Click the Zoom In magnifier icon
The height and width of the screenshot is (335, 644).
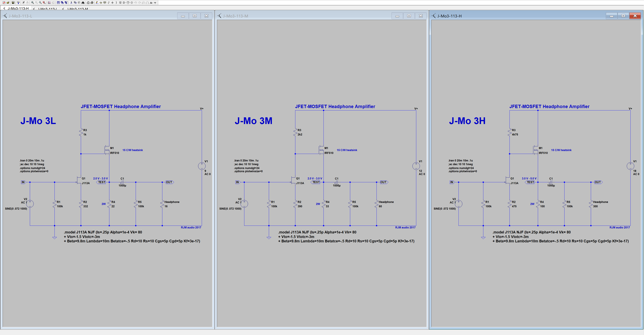click(33, 3)
